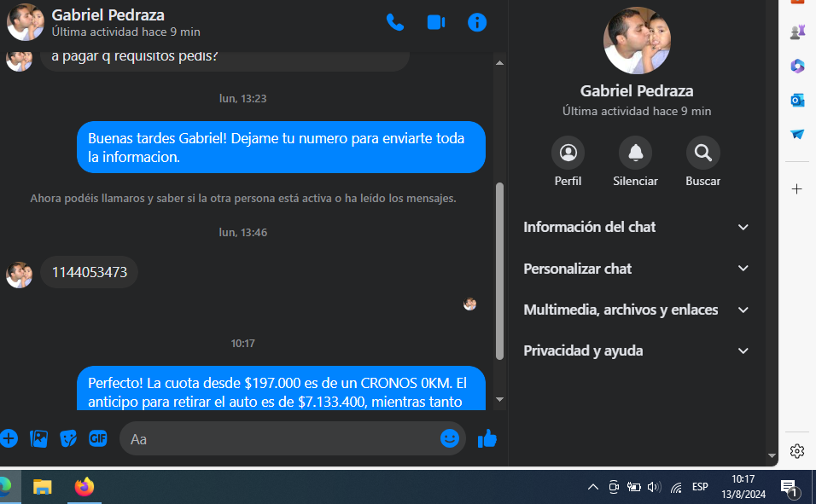The image size is (816, 504).
Task: Silenciar notifications with the bell icon
Action: [x=635, y=153]
